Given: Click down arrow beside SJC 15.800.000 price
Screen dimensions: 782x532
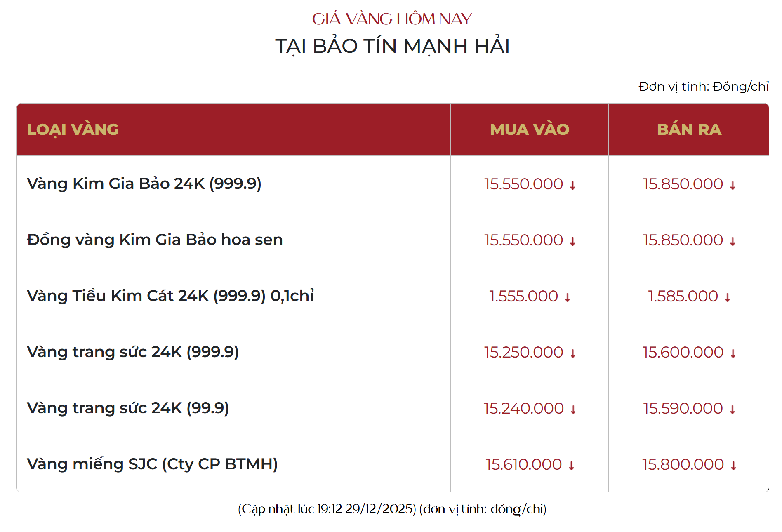Looking at the screenshot, I should pos(733,466).
